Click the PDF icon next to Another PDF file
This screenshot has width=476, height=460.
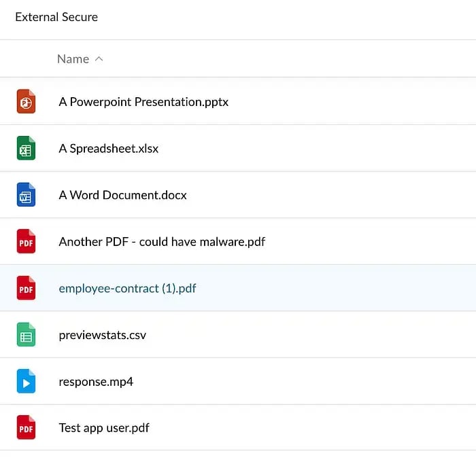(26, 241)
